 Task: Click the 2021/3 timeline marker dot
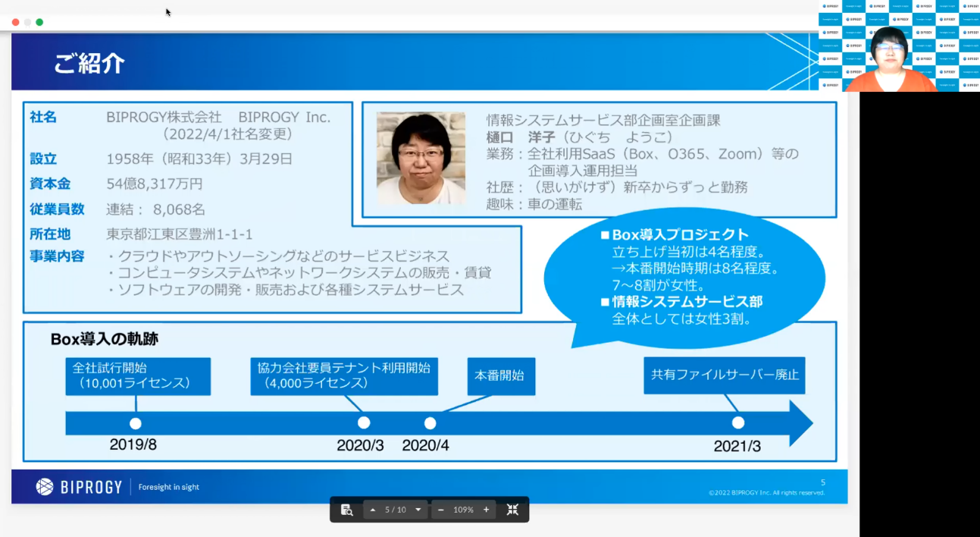738,422
